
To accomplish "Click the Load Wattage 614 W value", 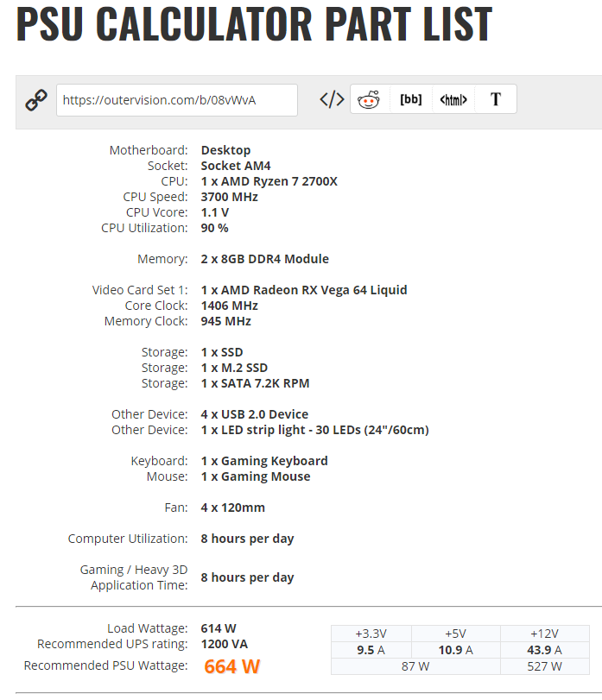I will click(219, 628).
